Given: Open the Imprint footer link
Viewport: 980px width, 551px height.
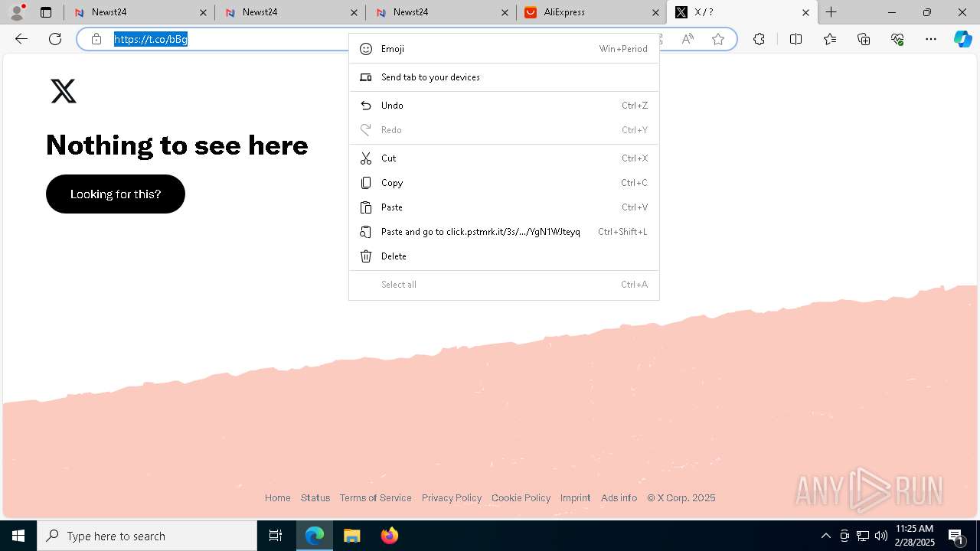Looking at the screenshot, I should click(576, 498).
